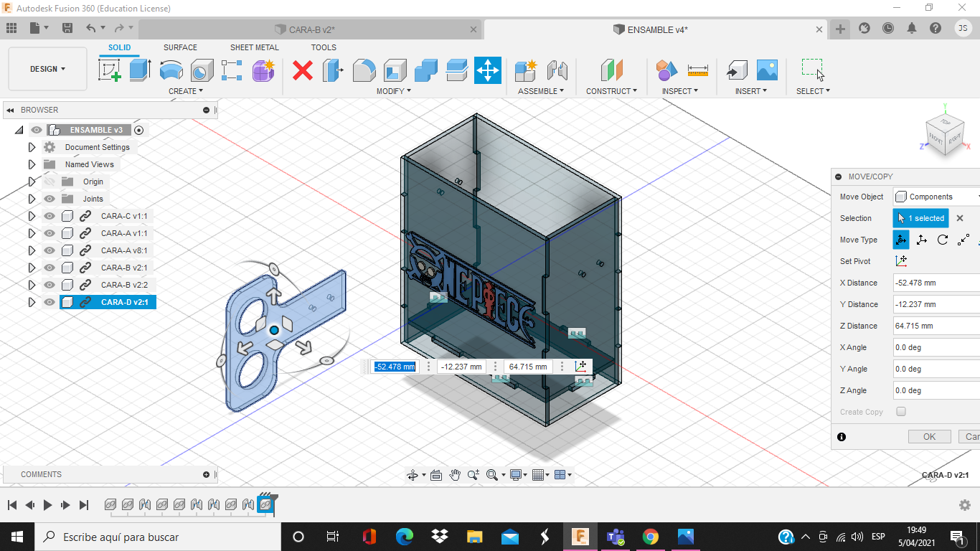Click the Z Angle input field
This screenshot has height=551, width=980.
(936, 390)
